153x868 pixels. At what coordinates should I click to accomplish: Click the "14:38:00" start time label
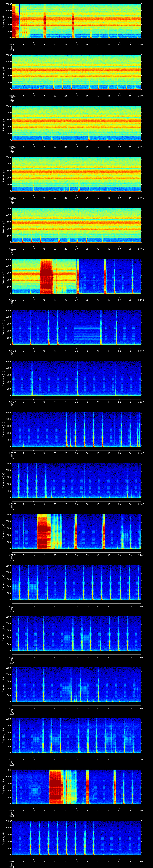[12, 862]
